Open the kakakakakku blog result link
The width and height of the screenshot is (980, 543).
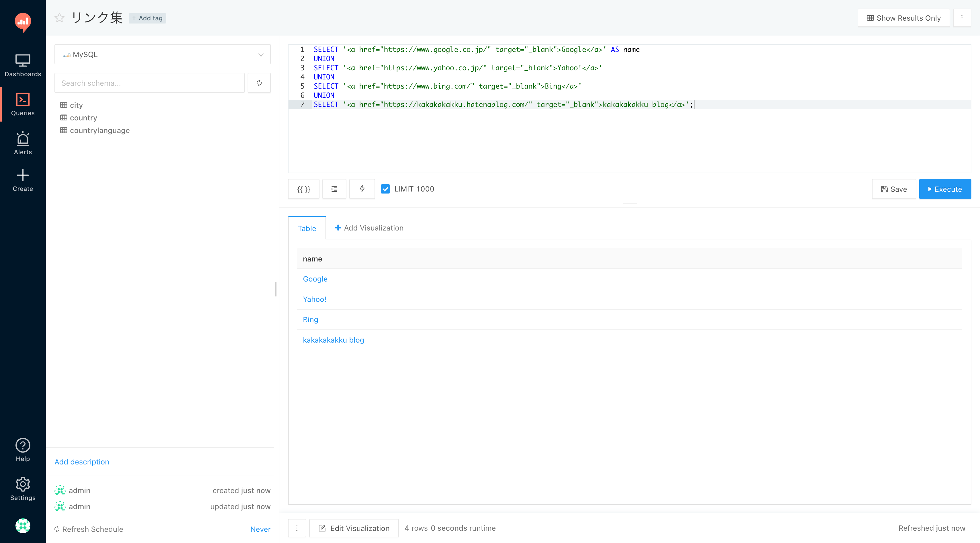[333, 340]
